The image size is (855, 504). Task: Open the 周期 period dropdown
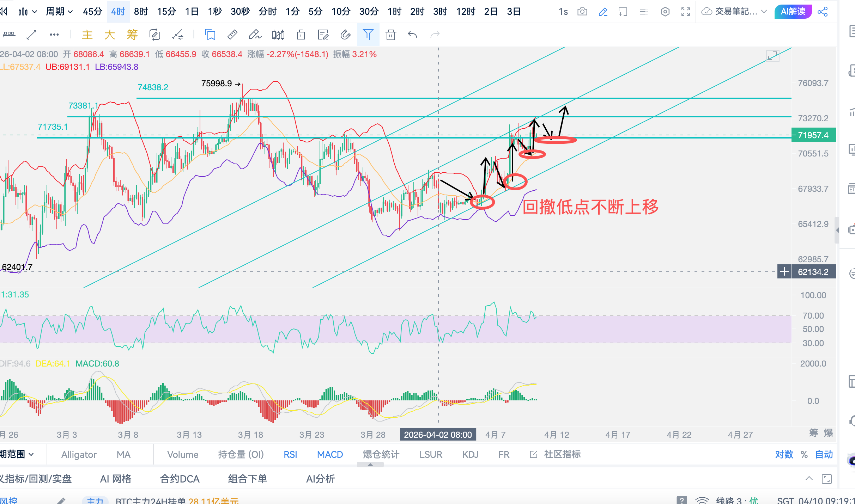pos(59,12)
